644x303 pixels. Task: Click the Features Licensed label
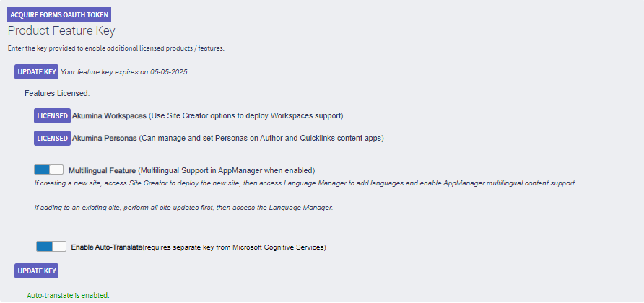tap(57, 93)
